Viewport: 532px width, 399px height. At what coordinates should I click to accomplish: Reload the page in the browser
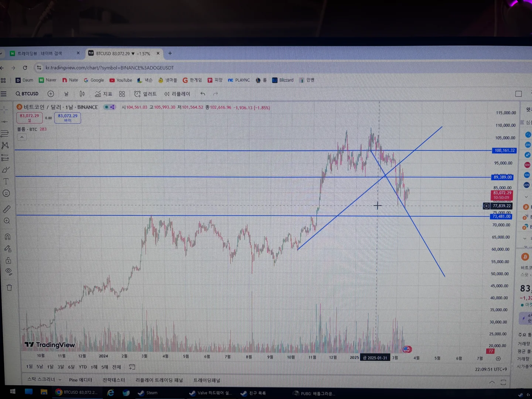[25, 68]
